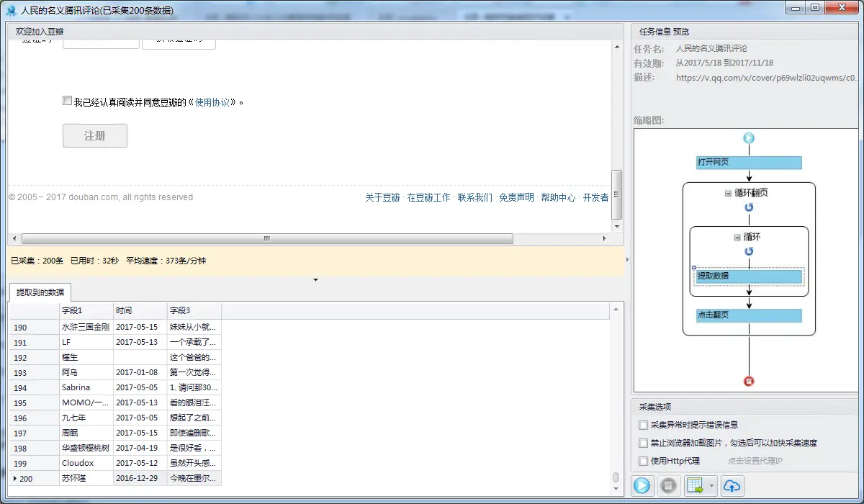Click the task URL text https://v.qq.com
This screenshot has width=864, height=504.
point(768,78)
